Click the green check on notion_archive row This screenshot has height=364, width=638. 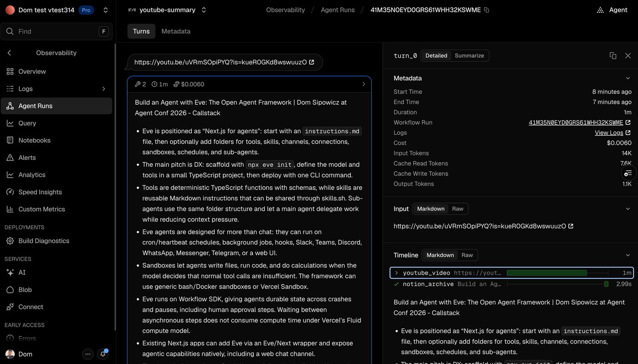396,284
